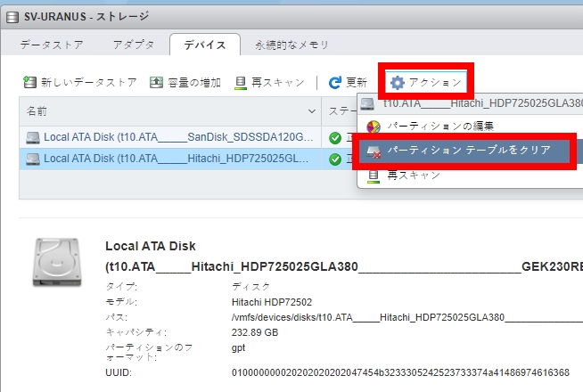Open the 永続的なメモリ tab
Image resolution: width=583 pixels, height=392 pixels.
[x=291, y=45]
